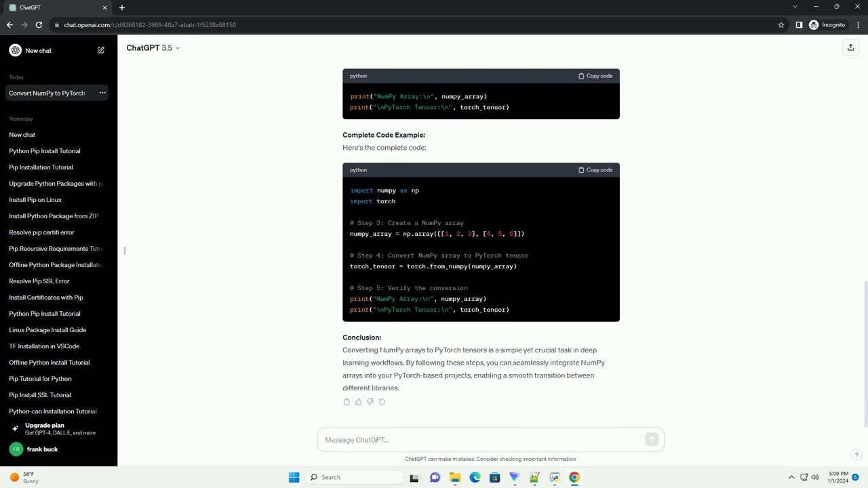The image size is (868, 488).
Task: Open a new browser tab
Action: tap(122, 7)
